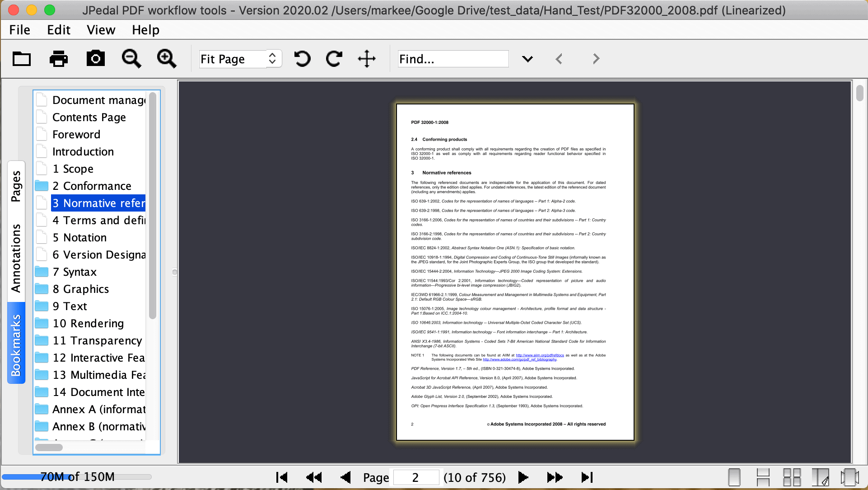This screenshot has width=868, height=490.
Task: Open the Foreword bookmark
Action: (x=76, y=134)
